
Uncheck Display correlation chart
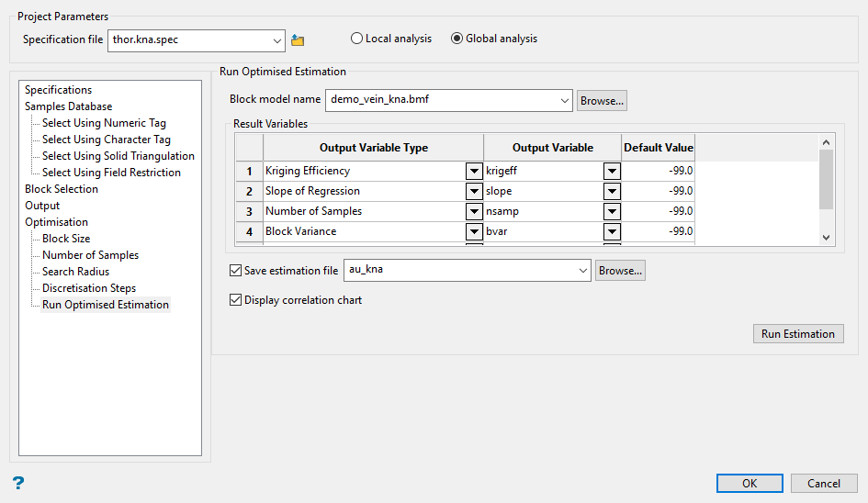234,300
